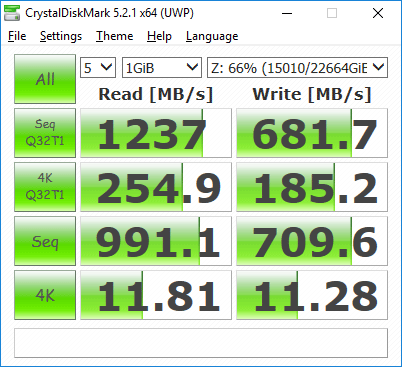The height and width of the screenshot is (367, 402).
Task: Select the 681.7 Seq Q32T1 write result
Action: coord(312,133)
